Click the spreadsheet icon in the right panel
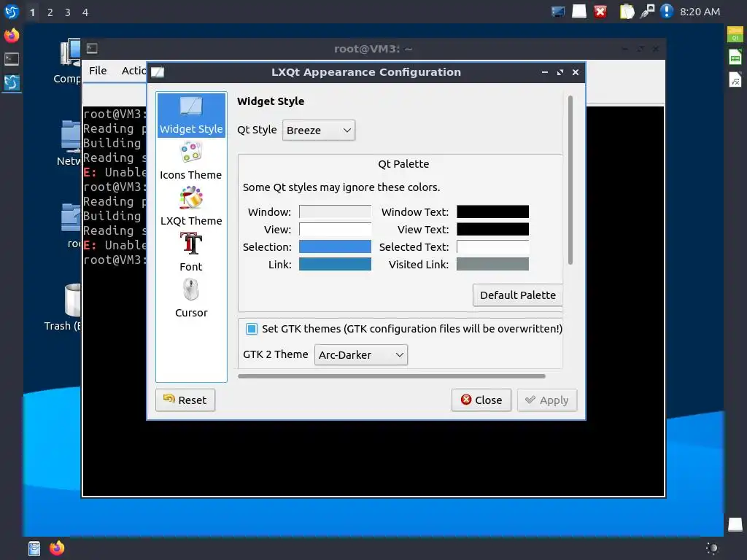Viewport: 747px width, 560px height. coord(735,57)
